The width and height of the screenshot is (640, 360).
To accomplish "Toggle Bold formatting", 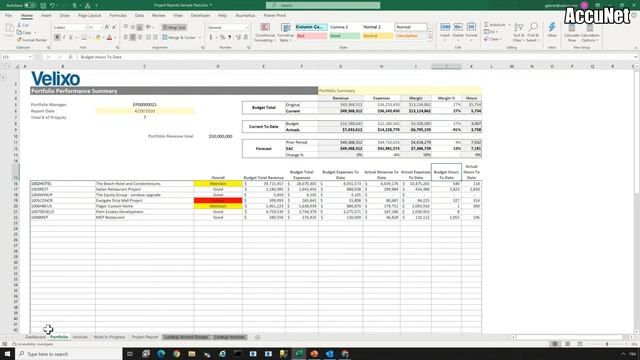I will point(57,38).
